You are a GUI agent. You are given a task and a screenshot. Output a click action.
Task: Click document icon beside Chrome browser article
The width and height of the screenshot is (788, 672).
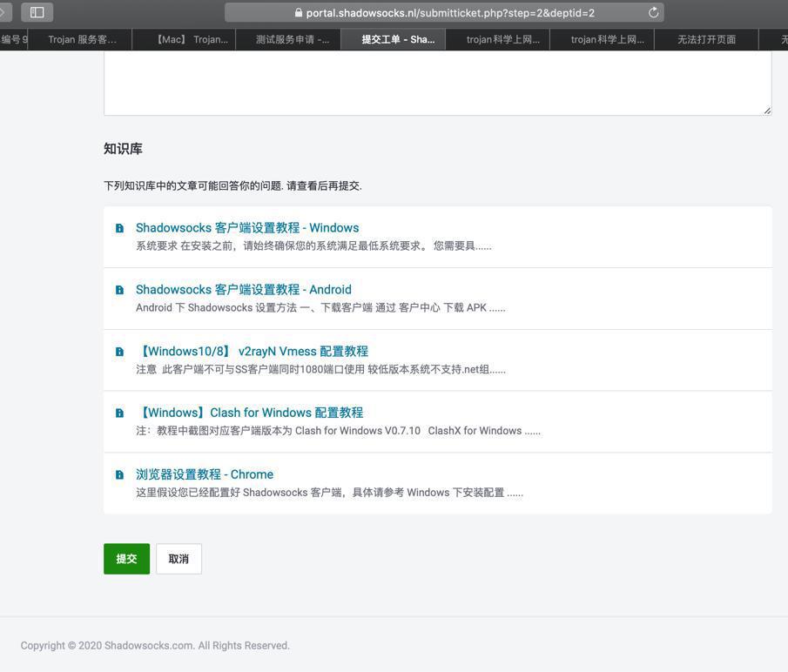pyautogui.click(x=119, y=474)
